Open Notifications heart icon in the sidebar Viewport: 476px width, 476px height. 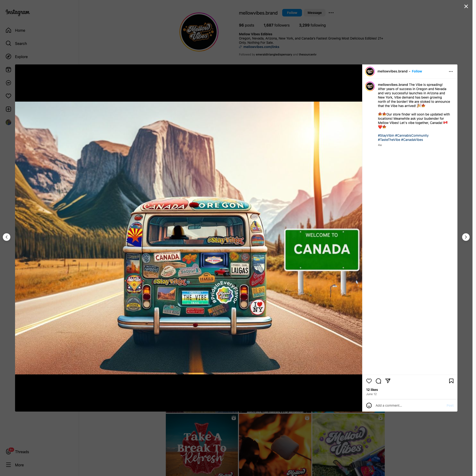[x=9, y=96]
